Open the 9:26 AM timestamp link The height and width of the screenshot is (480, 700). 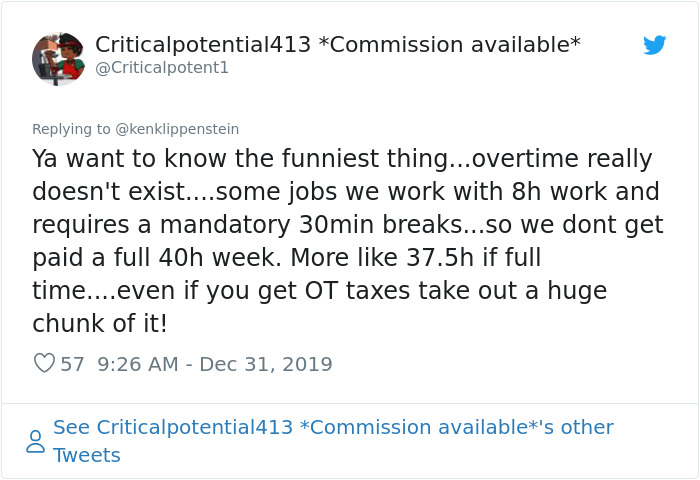(140, 364)
